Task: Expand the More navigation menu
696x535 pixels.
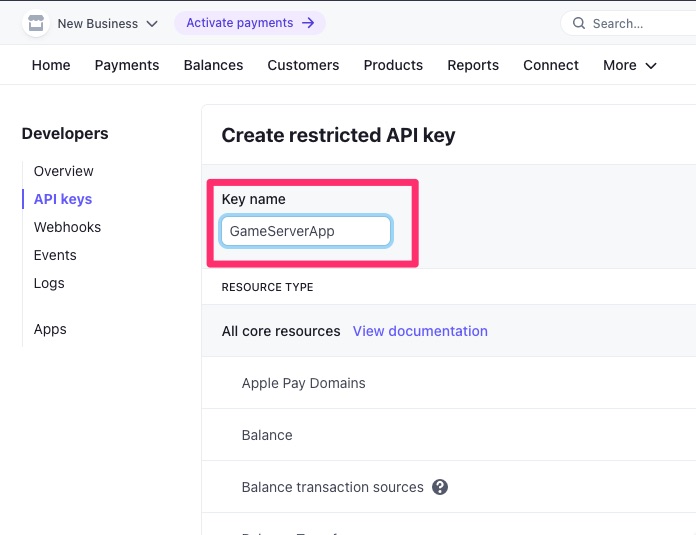Action: 629,65
